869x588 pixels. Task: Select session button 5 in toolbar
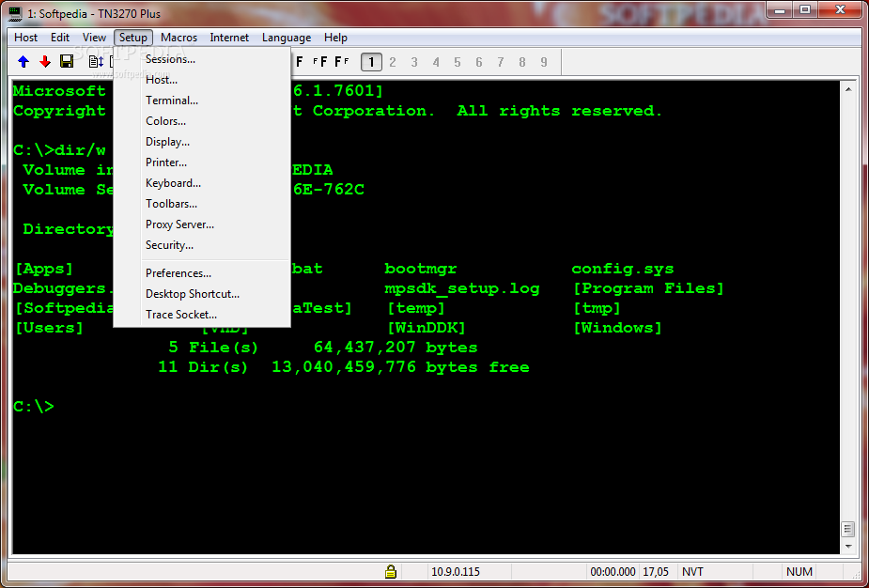click(x=458, y=62)
